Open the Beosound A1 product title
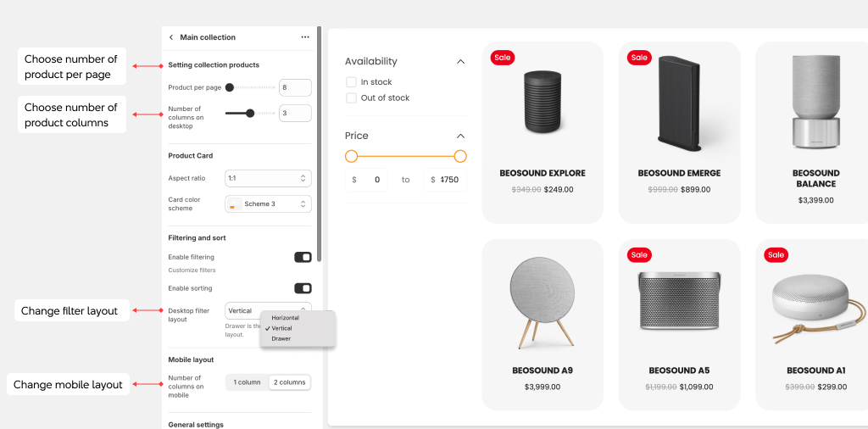Screen dimensions: 868x429 816,370
